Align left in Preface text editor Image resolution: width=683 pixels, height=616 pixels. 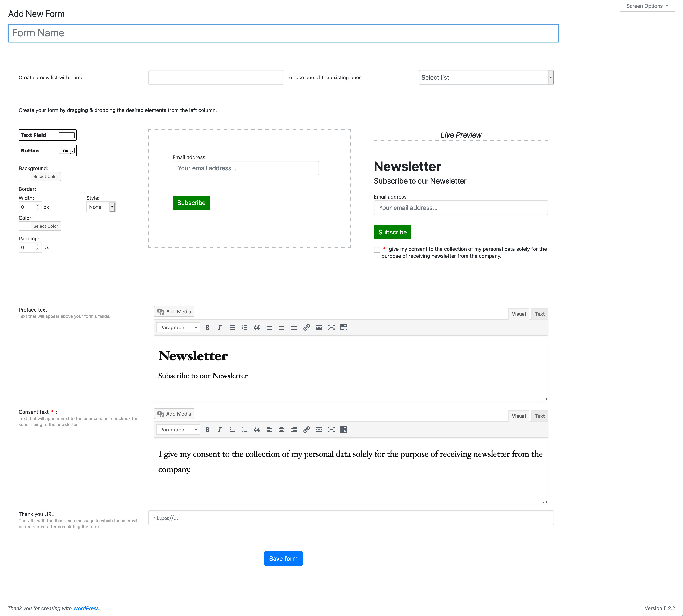point(269,327)
